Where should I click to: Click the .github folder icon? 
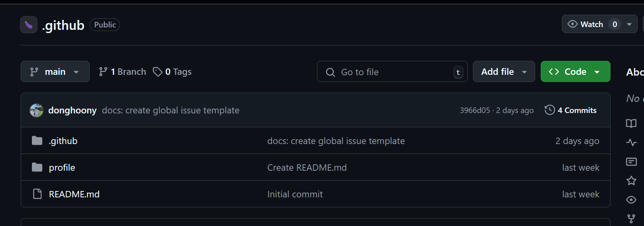point(37,140)
